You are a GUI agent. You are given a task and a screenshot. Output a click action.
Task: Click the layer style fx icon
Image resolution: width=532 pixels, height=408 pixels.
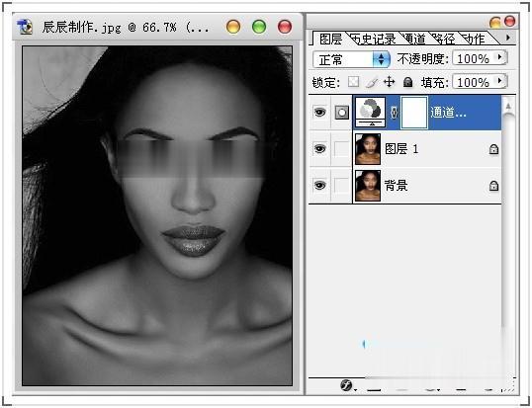point(346,385)
